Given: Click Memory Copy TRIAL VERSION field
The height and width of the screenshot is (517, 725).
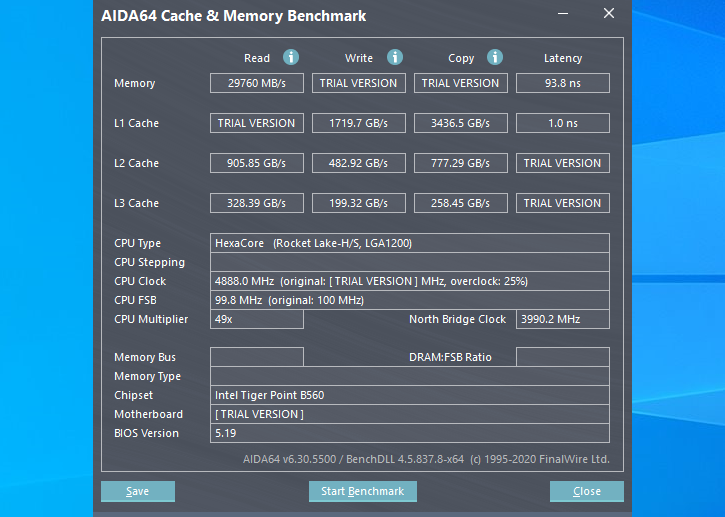Looking at the screenshot, I should point(461,83).
